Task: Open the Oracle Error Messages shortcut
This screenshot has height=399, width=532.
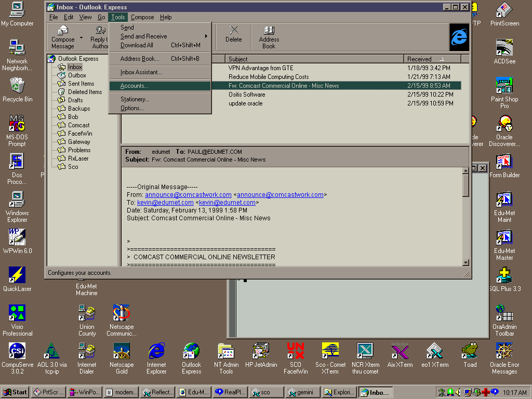Action: point(504,358)
